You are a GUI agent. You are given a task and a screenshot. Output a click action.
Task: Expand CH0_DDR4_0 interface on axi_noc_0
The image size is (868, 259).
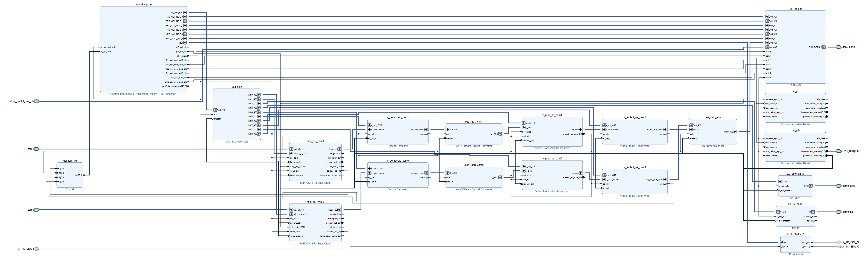pyautogui.click(x=824, y=47)
